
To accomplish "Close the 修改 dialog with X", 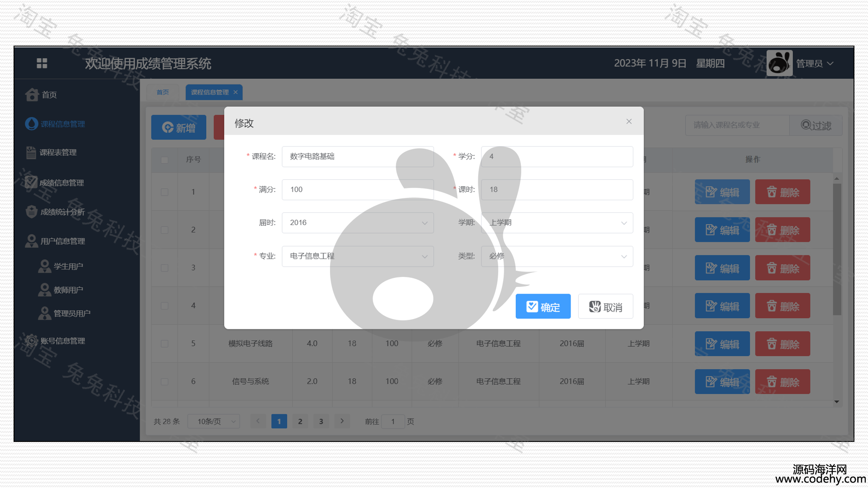I will pos(629,122).
